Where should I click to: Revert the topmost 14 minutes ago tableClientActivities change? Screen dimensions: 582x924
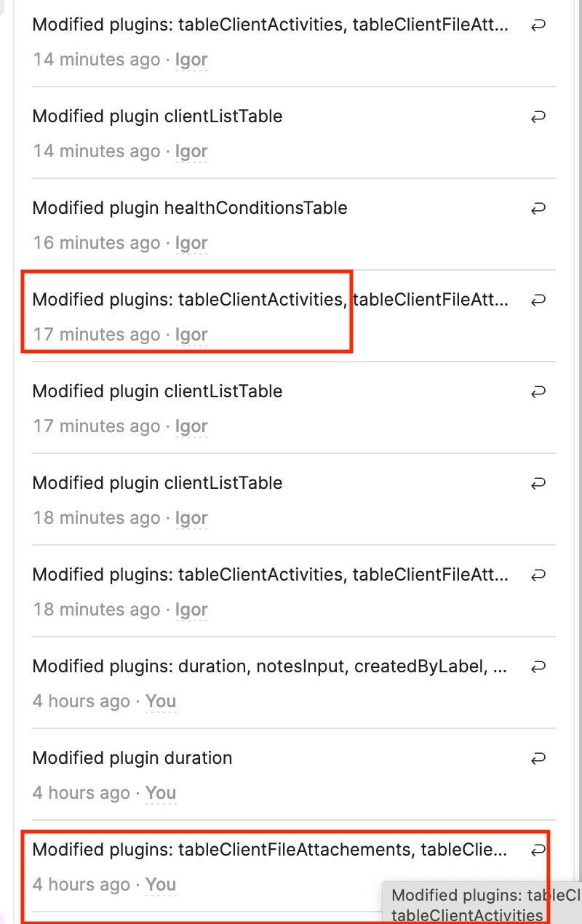pos(538,25)
